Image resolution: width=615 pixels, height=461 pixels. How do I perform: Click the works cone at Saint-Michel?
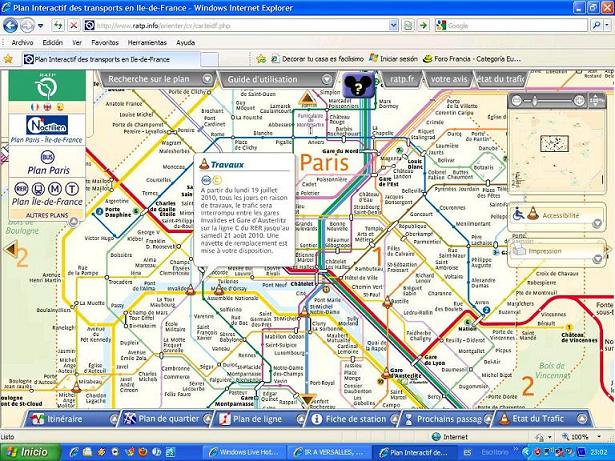click(x=305, y=312)
